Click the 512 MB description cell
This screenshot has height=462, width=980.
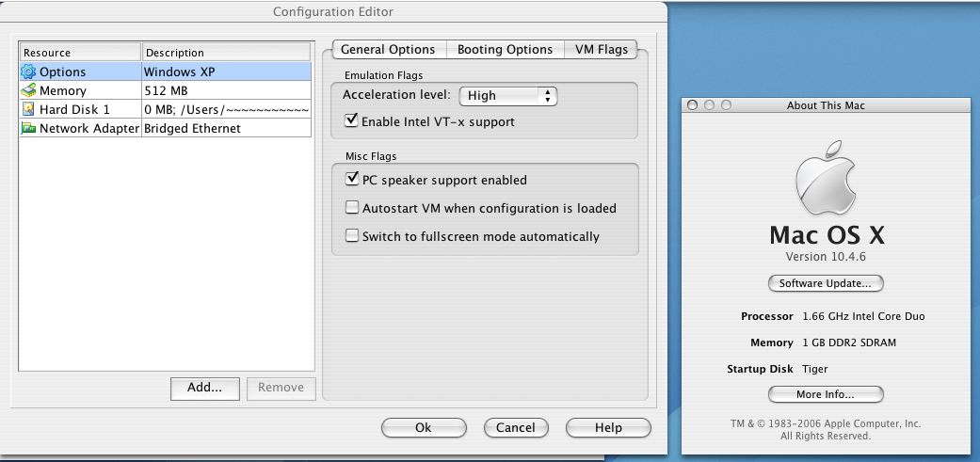[226, 90]
